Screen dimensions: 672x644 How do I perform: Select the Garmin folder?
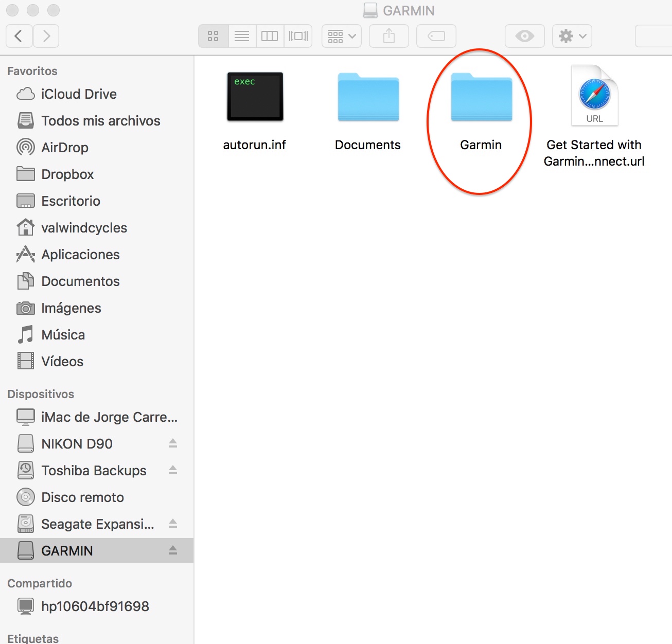click(481, 98)
